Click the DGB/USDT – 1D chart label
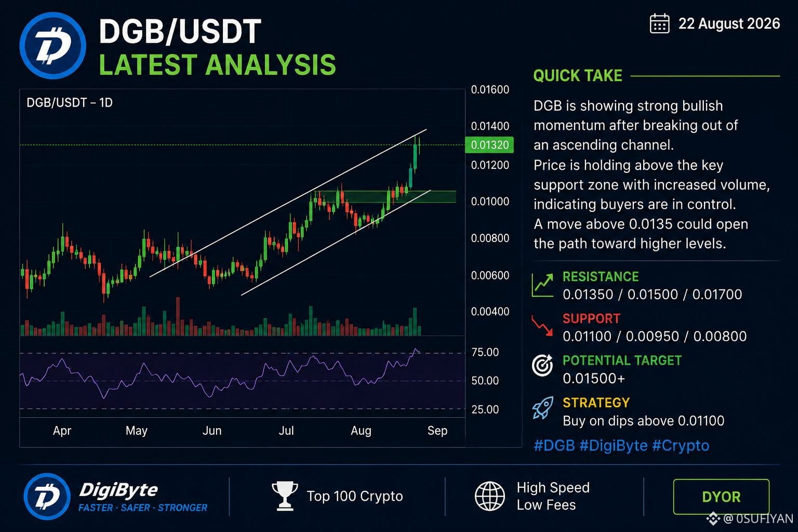The height and width of the screenshot is (532, 798). [x=70, y=103]
